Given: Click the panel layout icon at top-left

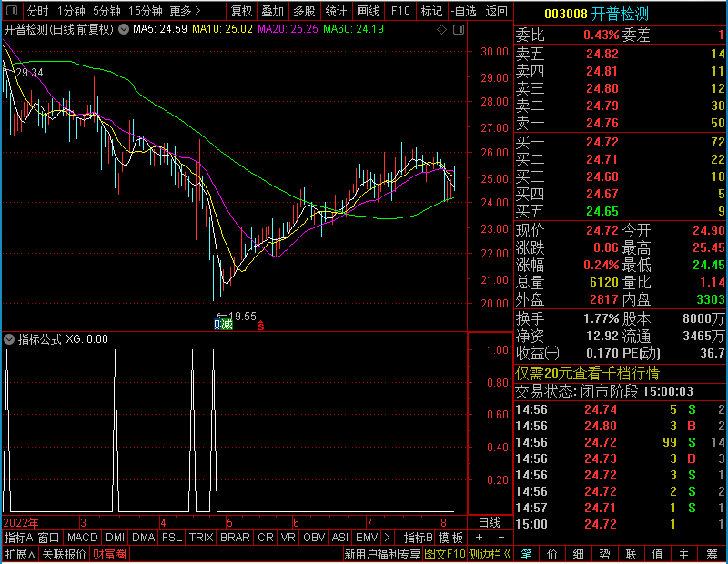Looking at the screenshot, I should [x=12, y=10].
